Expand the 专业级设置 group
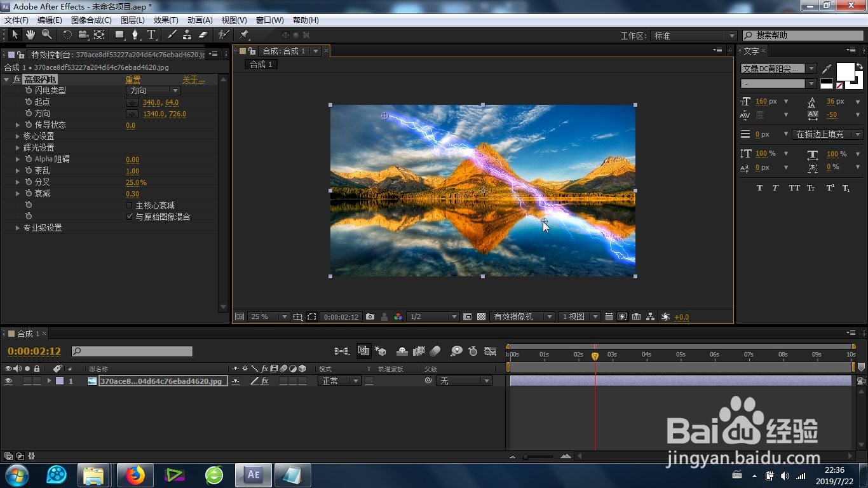Screen dimensions: 868x488 (x=18, y=227)
